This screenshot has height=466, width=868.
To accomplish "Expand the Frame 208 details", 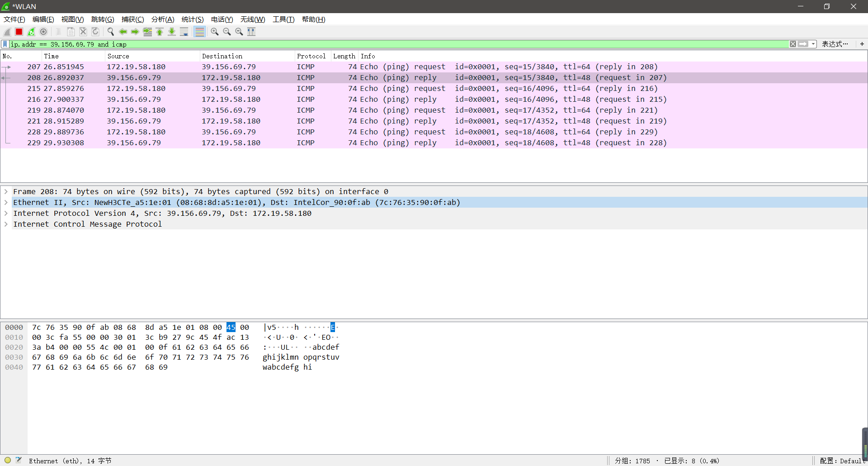I will pos(6,191).
